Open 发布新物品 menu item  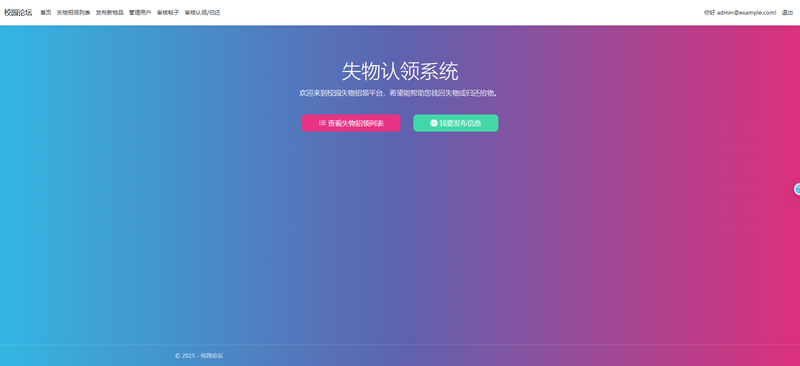[110, 13]
